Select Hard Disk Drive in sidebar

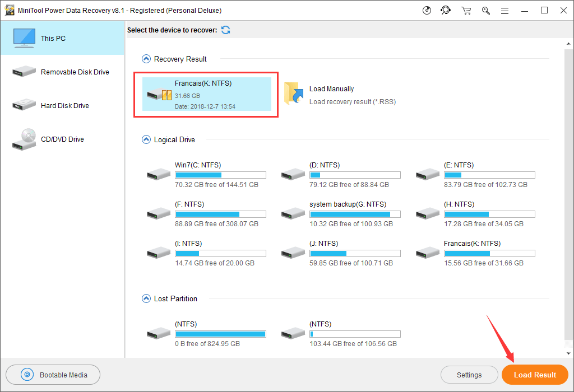pyautogui.click(x=62, y=106)
